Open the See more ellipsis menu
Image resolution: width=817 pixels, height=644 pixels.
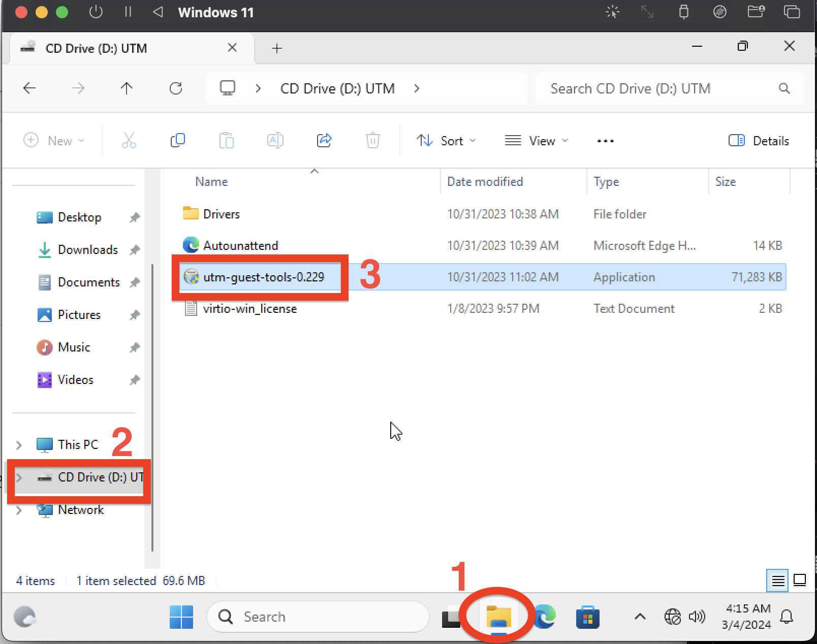coord(605,141)
